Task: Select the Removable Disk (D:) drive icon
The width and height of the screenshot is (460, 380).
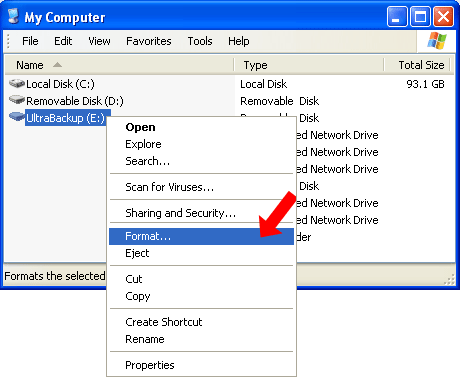Action: click(17, 100)
